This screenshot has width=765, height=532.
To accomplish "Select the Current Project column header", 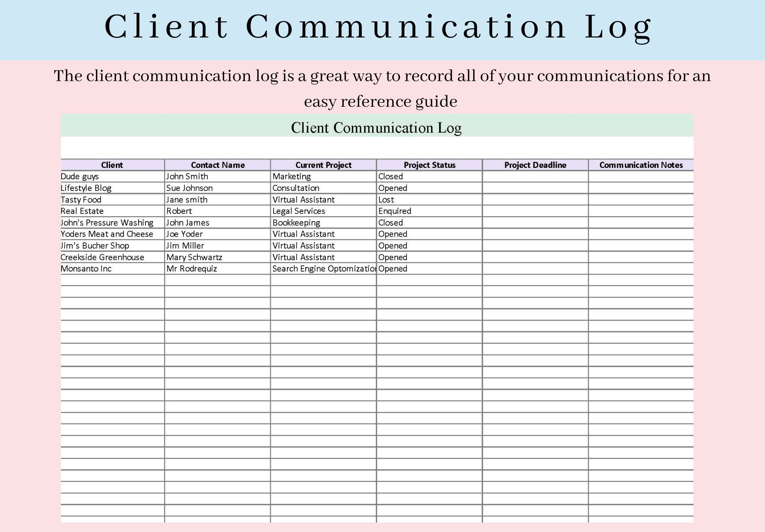I will point(324,164).
